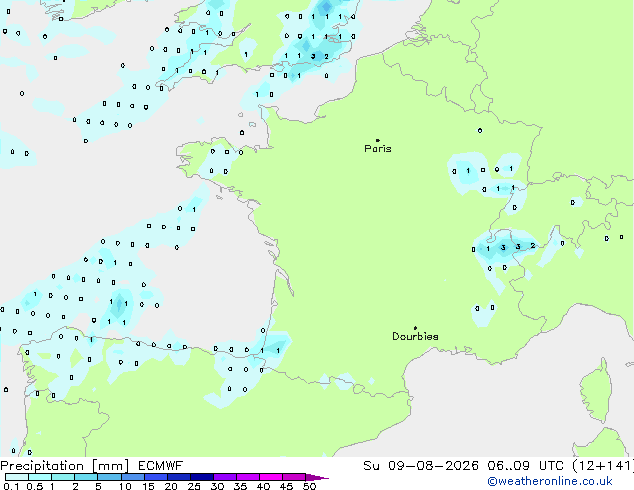Click the legend scale label '25'
The height and width of the screenshot is (490, 634).
[194, 486]
